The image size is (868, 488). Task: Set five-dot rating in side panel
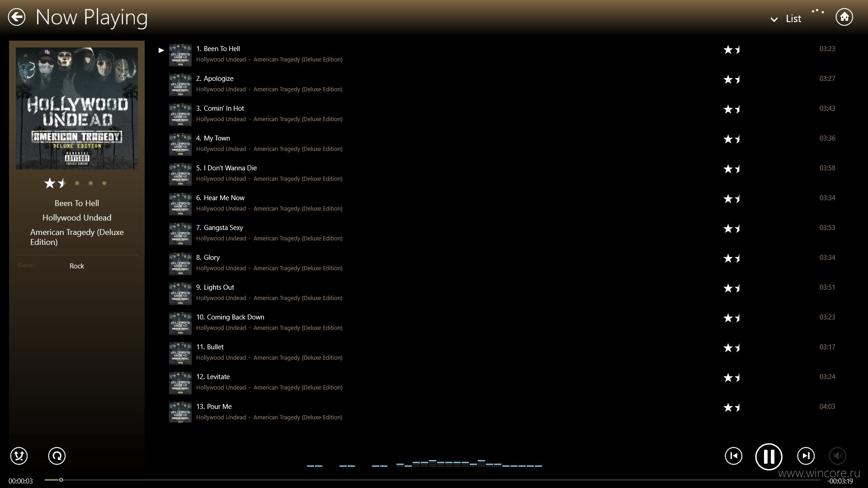[104, 183]
